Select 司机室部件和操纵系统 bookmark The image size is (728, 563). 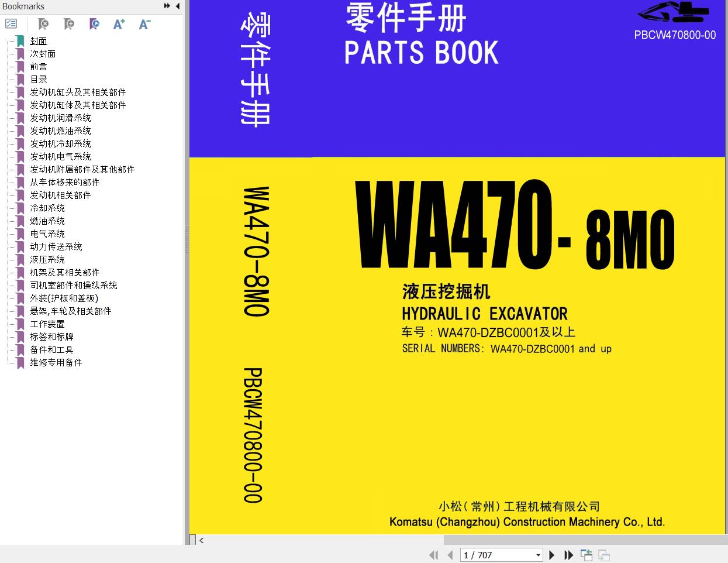click(x=74, y=285)
